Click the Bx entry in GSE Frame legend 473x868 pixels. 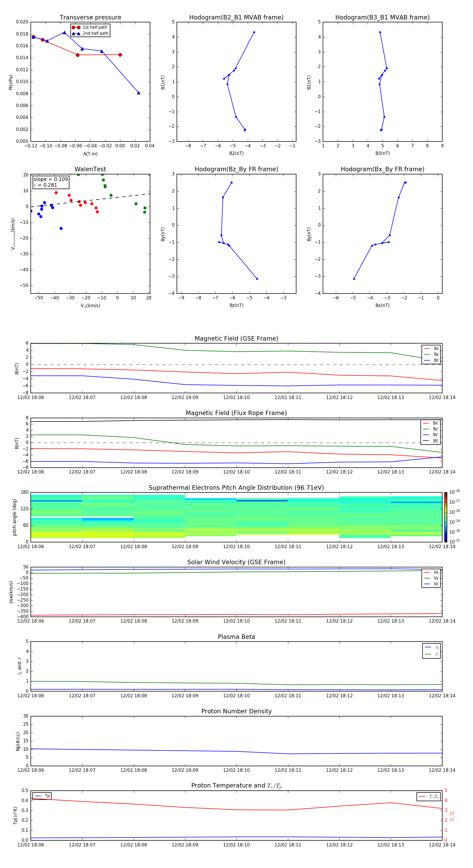(431, 349)
